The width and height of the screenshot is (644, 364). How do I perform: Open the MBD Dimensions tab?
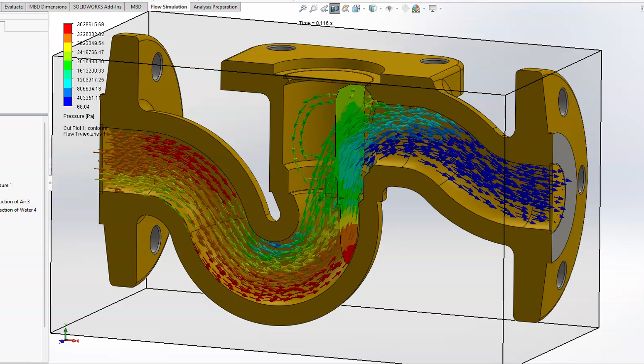pos(48,7)
